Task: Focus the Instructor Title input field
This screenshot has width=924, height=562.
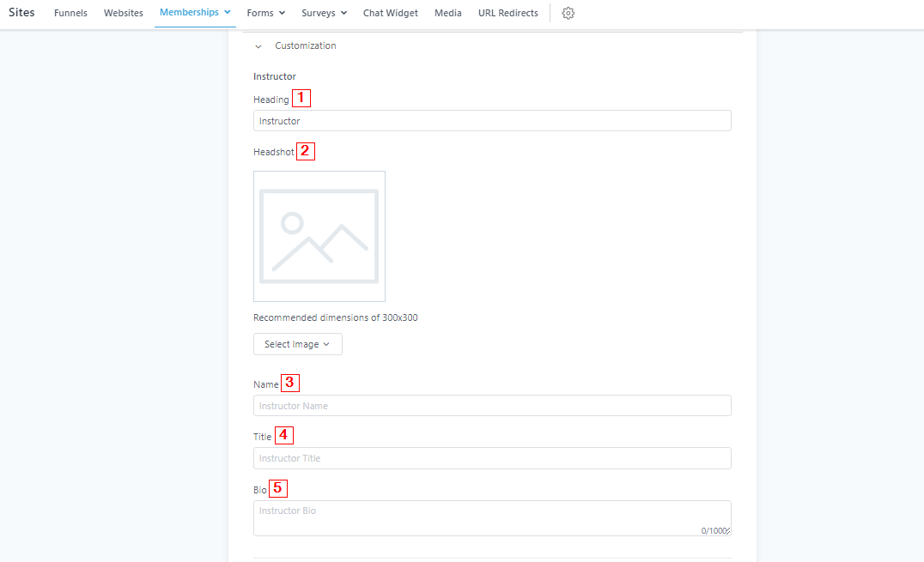Action: coord(492,458)
